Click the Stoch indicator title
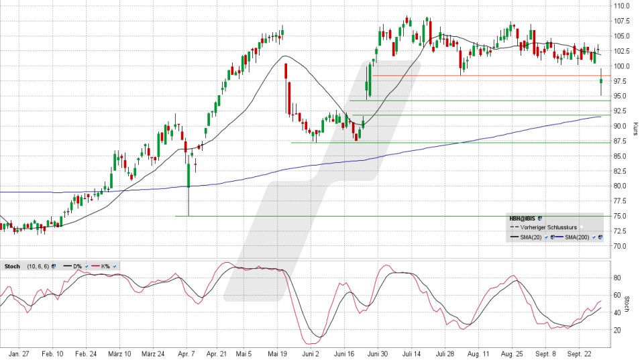644x362 pixels. click(11, 266)
